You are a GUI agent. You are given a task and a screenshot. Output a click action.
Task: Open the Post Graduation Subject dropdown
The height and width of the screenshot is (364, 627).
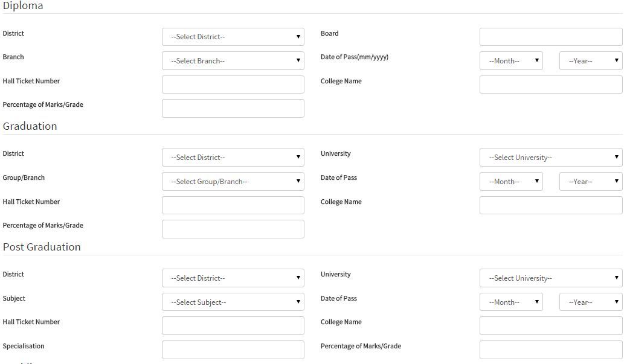point(233,302)
